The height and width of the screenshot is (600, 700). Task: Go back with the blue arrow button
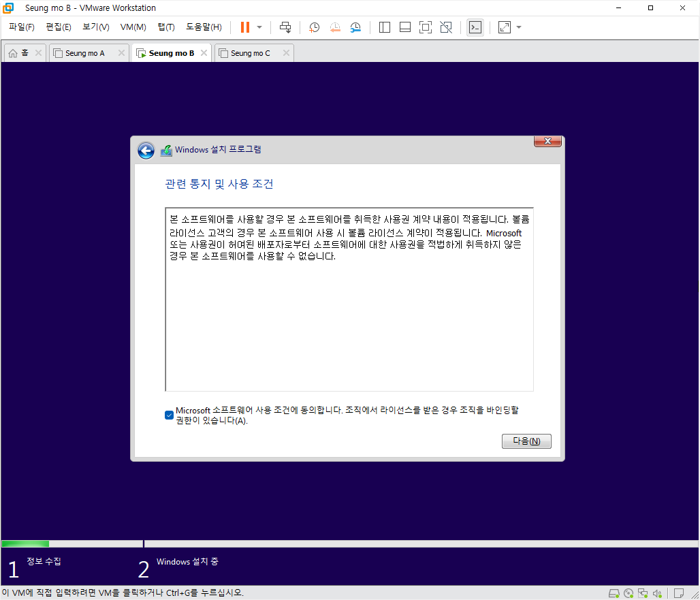pyautogui.click(x=146, y=151)
